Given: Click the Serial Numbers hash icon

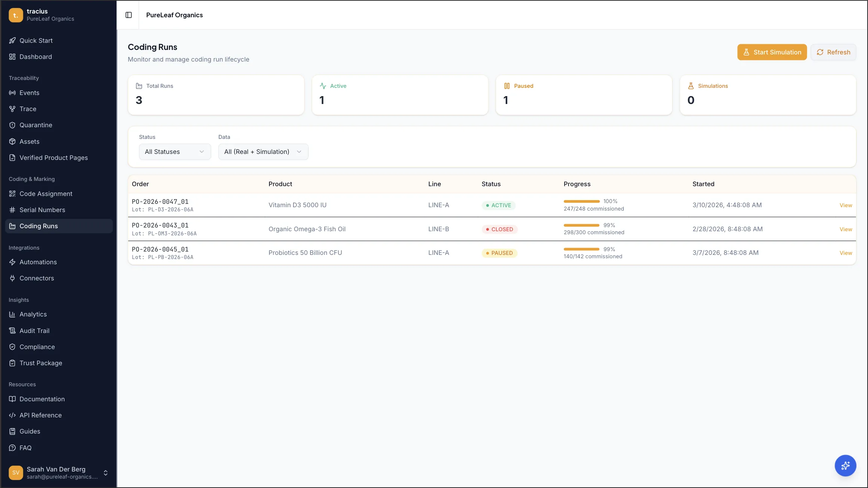Looking at the screenshot, I should 12,210.
